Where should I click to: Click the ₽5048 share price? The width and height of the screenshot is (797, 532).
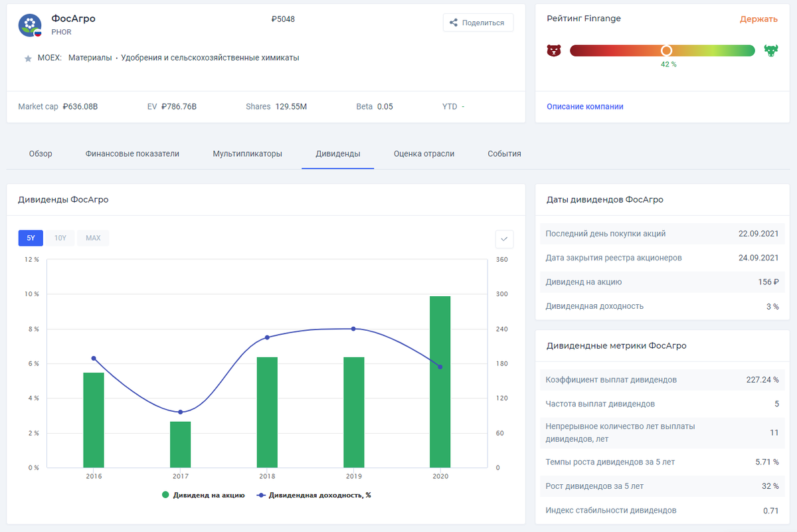pyautogui.click(x=284, y=19)
